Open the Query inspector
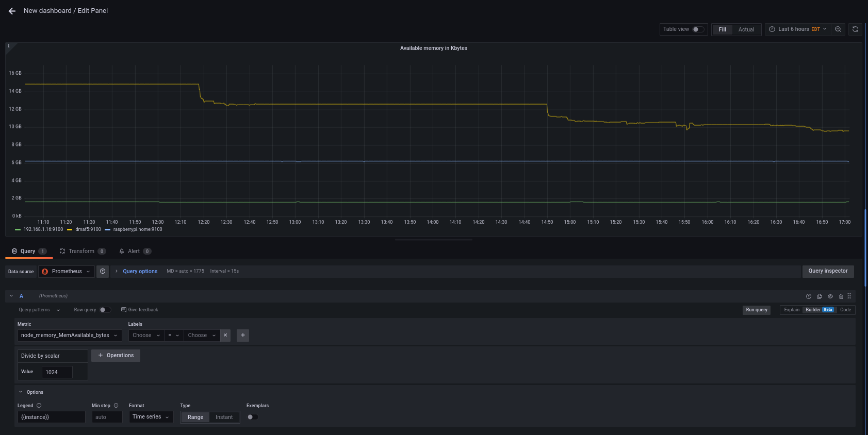Viewport: 868px width, 435px height. pyautogui.click(x=828, y=271)
